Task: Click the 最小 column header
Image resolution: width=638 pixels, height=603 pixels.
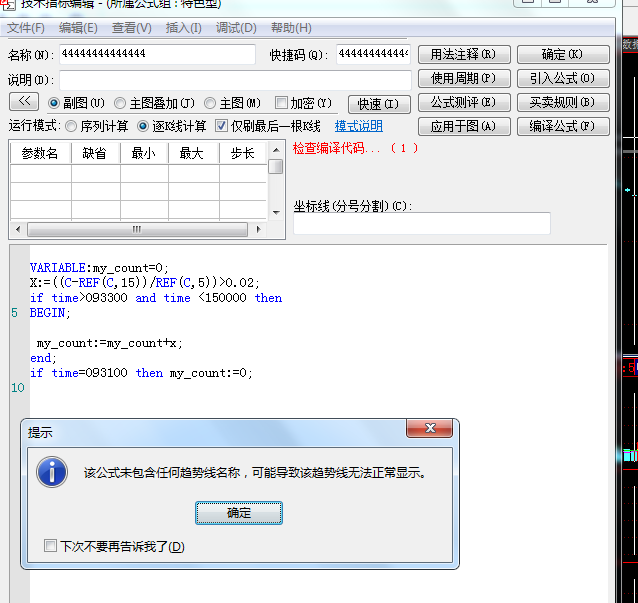Action: [144, 153]
